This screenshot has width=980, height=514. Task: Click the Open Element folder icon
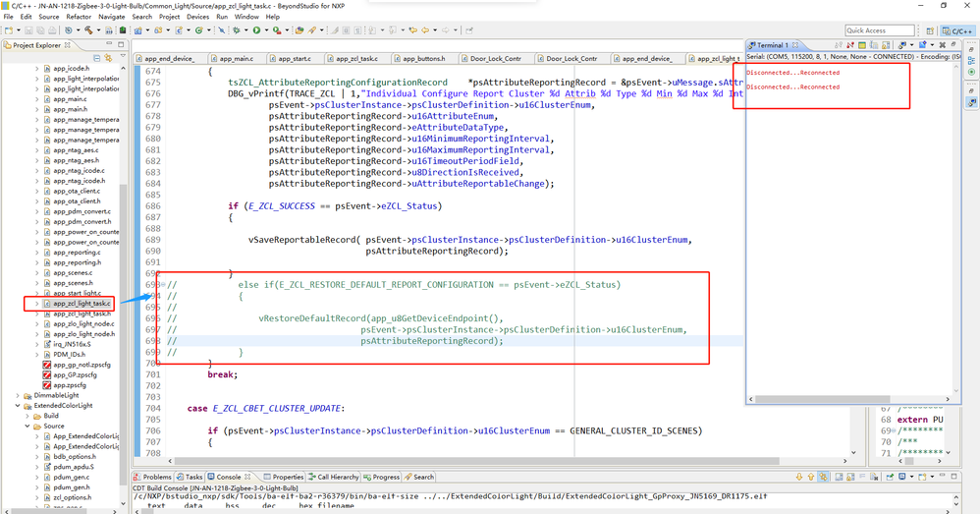pyautogui.click(x=299, y=30)
